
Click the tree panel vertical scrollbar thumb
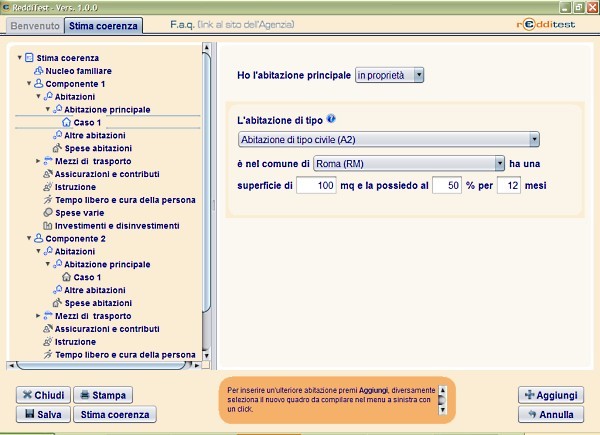pyautogui.click(x=206, y=182)
